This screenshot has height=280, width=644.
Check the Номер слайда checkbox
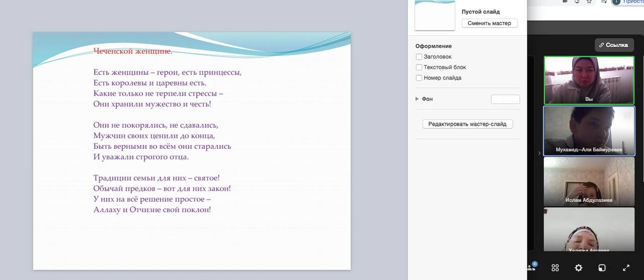click(419, 78)
